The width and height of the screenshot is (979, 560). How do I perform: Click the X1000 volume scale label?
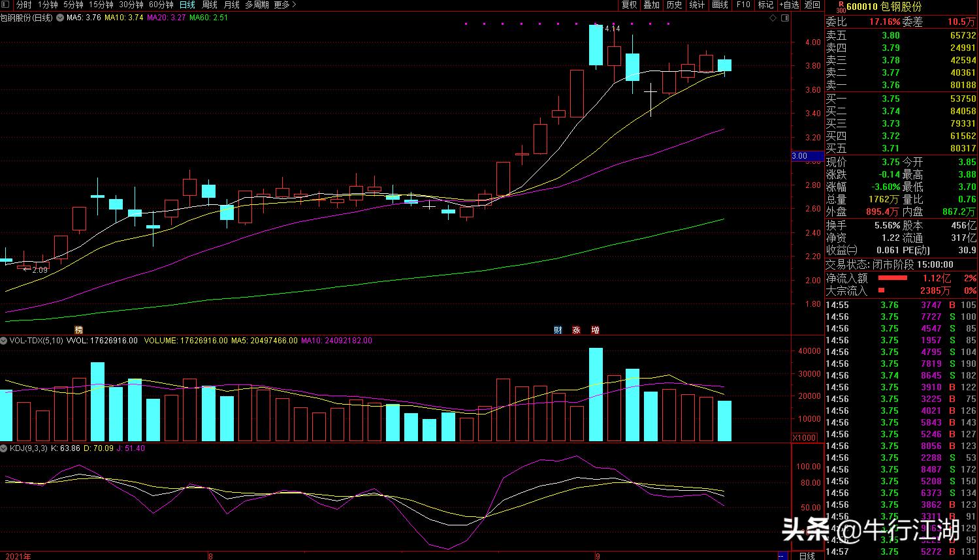[804, 437]
